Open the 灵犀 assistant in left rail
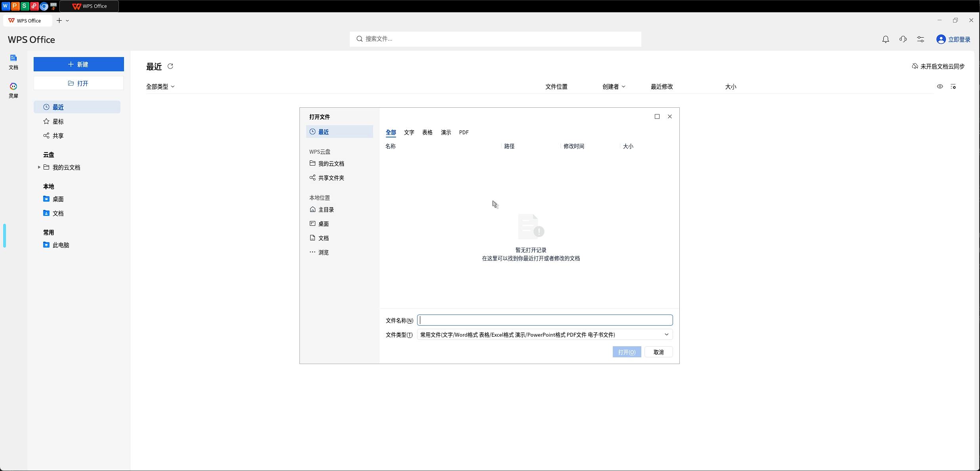Image resolution: width=980 pixels, height=471 pixels. 13,90
